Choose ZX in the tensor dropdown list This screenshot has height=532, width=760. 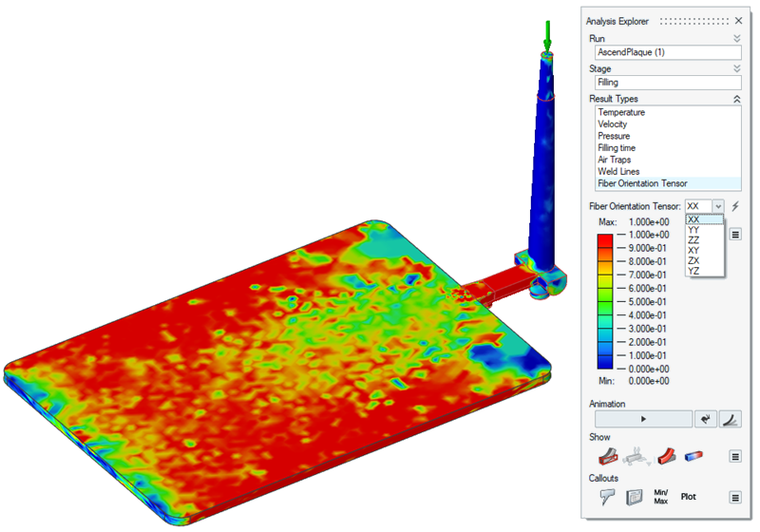pyautogui.click(x=693, y=260)
